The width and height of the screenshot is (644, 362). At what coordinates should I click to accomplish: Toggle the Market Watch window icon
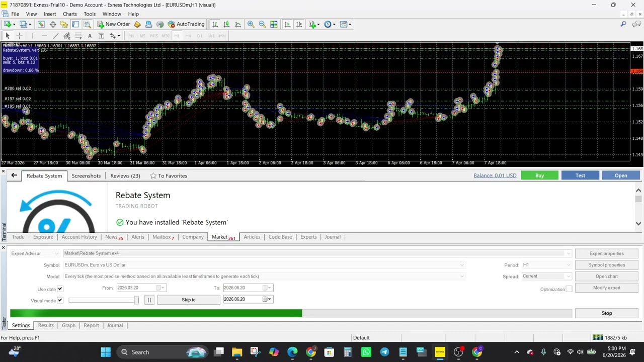41,24
